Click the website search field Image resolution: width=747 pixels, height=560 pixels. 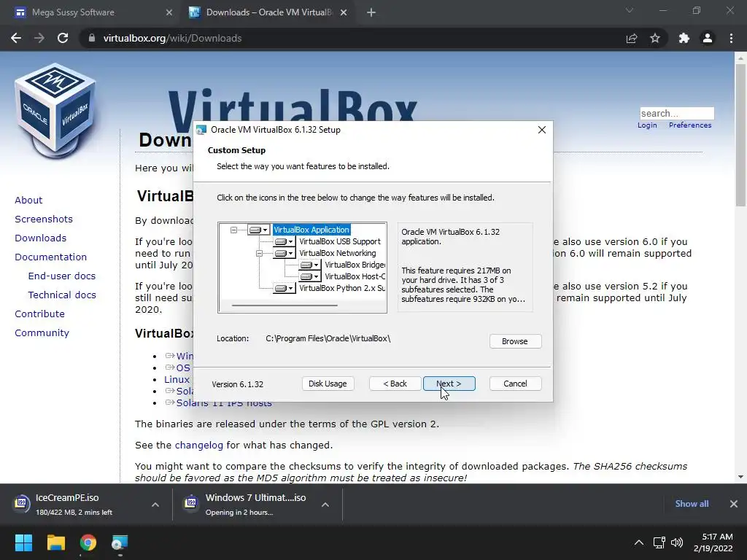click(677, 113)
